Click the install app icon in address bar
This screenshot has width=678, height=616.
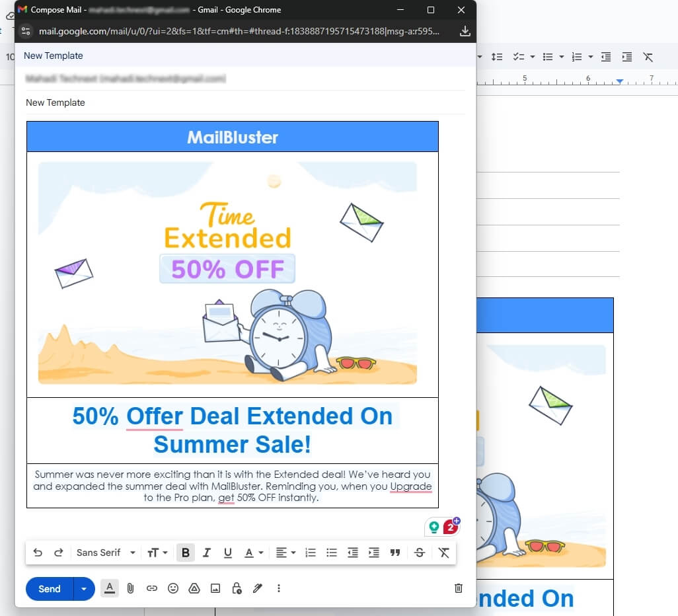[x=465, y=31]
